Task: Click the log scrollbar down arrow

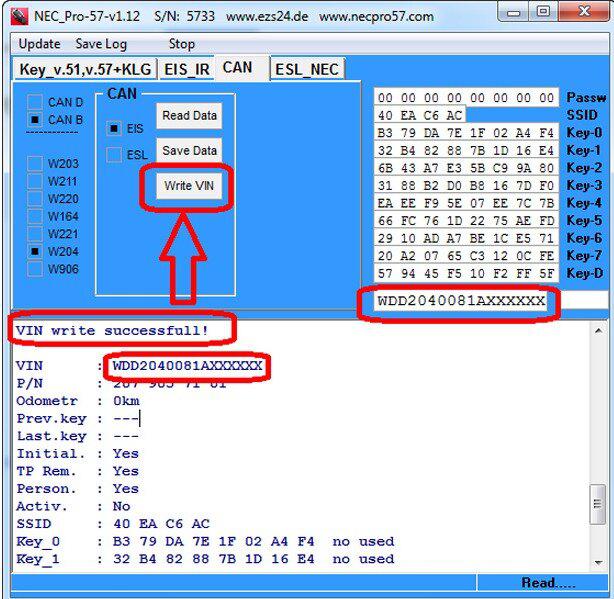Action: (598, 563)
